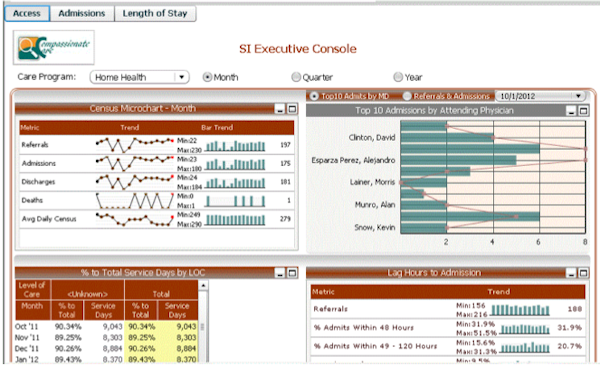Maximize the Census Microchart panel

pos(292,109)
